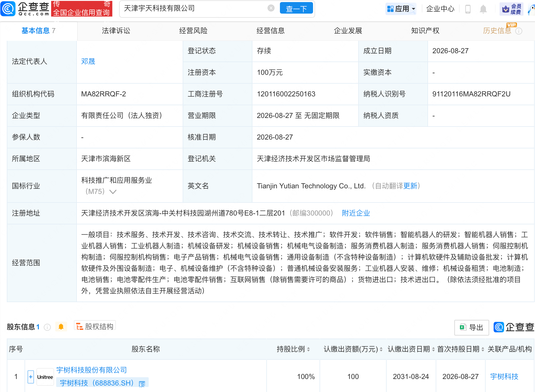Open the 知识产权 tab
Screen dimensions: 535x392
click(x=425, y=31)
